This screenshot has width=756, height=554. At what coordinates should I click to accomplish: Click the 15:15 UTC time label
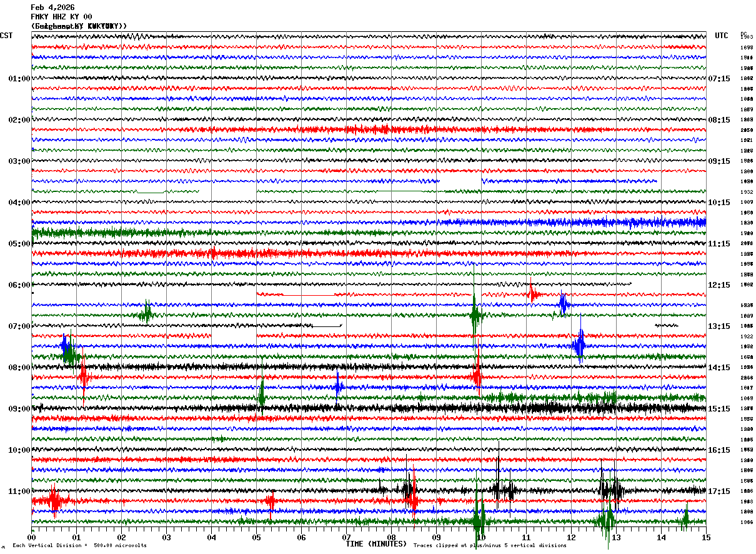pyautogui.click(x=719, y=409)
